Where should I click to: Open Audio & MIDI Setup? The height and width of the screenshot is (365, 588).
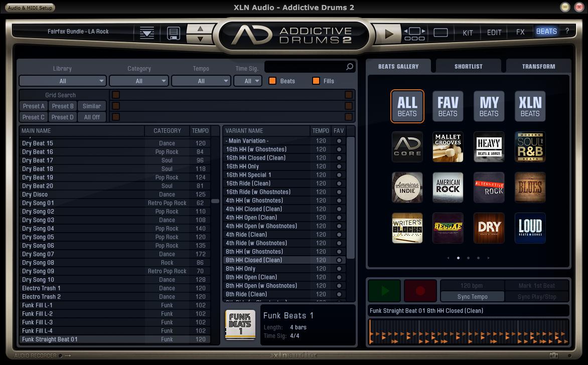pyautogui.click(x=30, y=8)
